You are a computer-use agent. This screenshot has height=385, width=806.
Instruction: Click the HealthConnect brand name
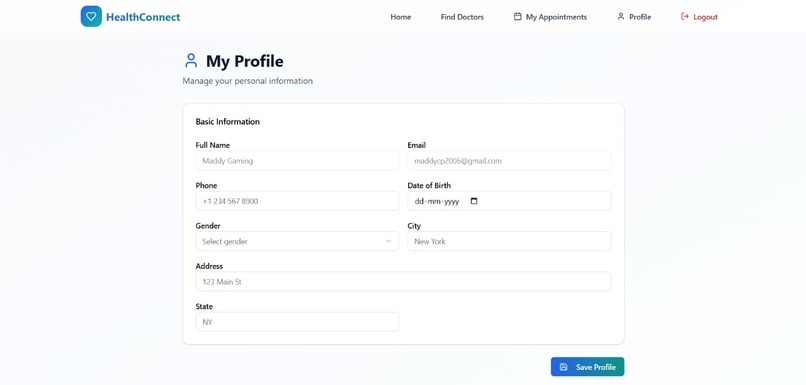(x=143, y=17)
